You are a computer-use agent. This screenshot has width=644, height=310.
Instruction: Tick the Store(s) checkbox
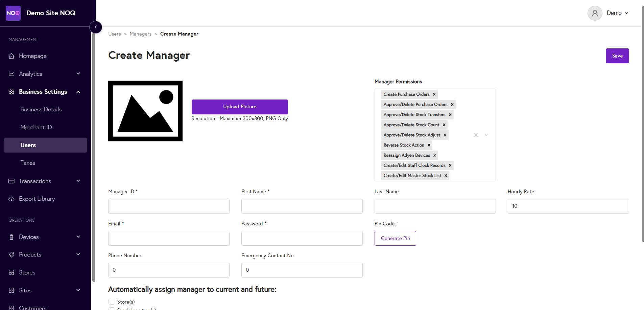(111, 302)
